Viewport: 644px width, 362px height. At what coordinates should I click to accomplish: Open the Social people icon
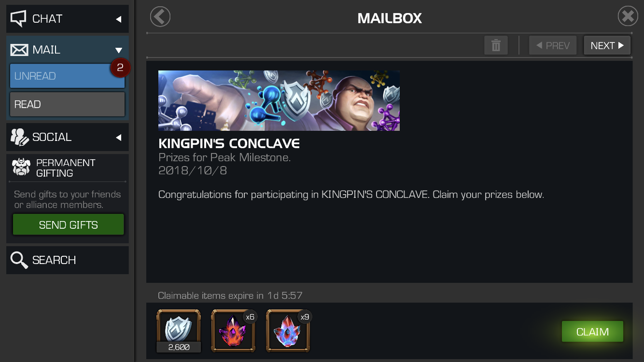[x=19, y=137]
